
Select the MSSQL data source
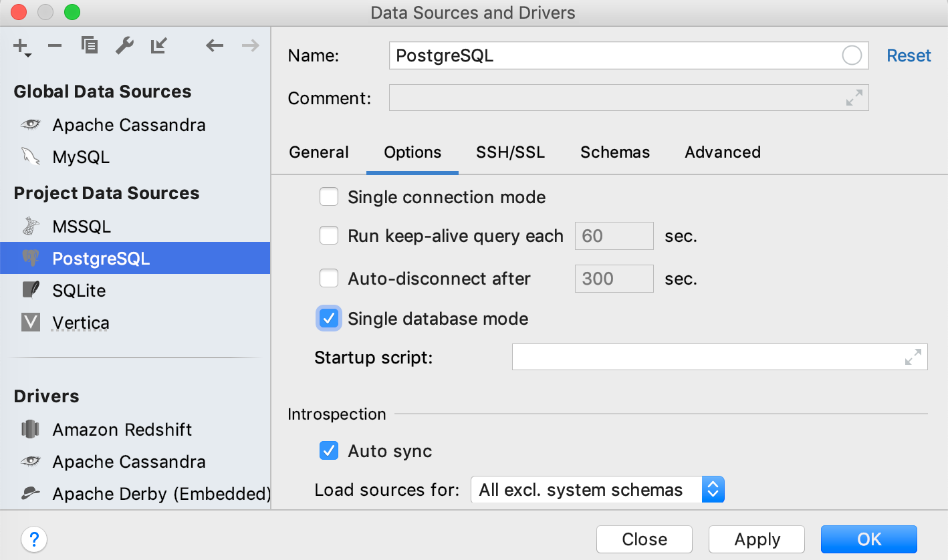[x=135, y=227]
